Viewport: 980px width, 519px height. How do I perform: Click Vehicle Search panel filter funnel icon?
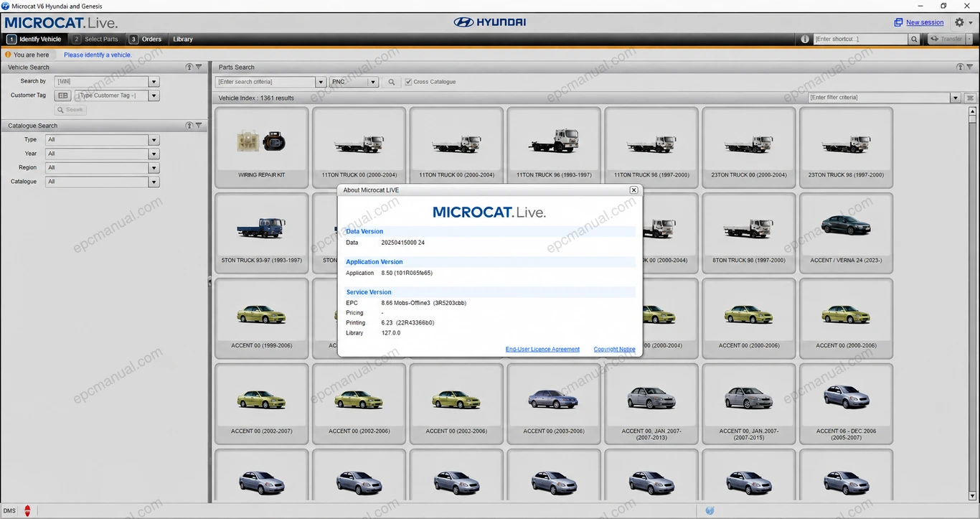click(x=199, y=67)
